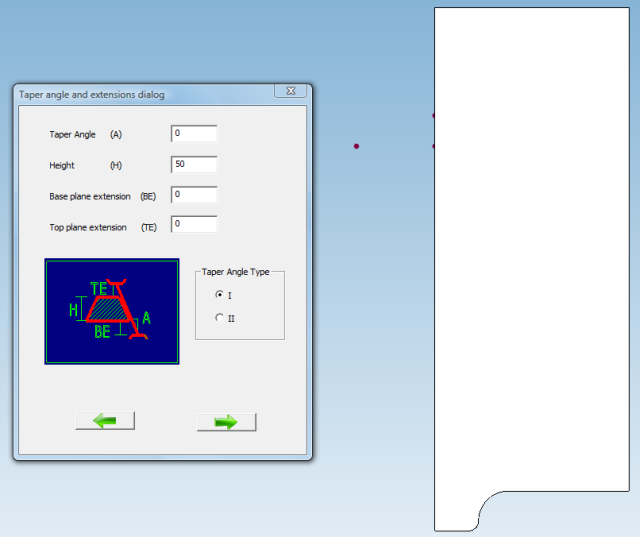The height and width of the screenshot is (537, 640).
Task: Click the Taper Angle label text
Action: pos(73,135)
